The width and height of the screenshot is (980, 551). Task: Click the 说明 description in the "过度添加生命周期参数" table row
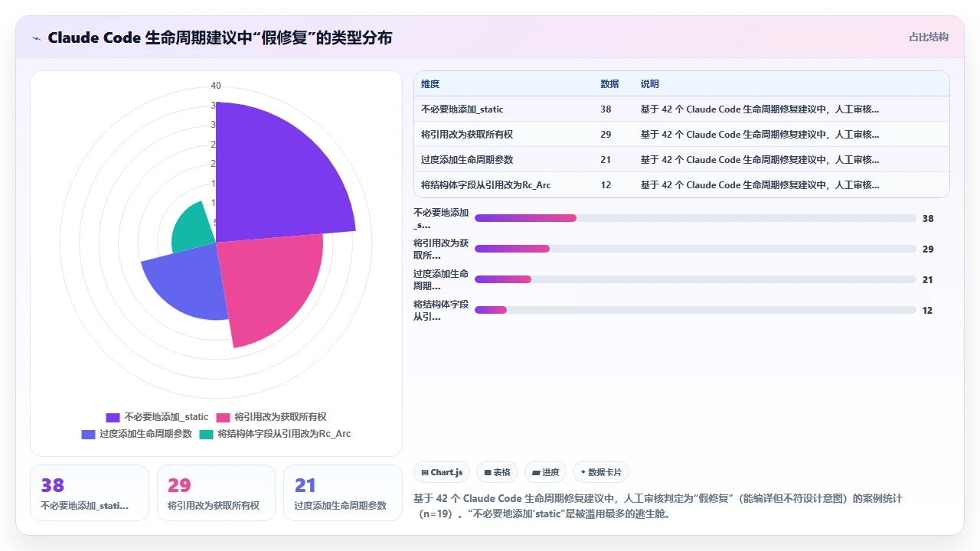pyautogui.click(x=760, y=160)
